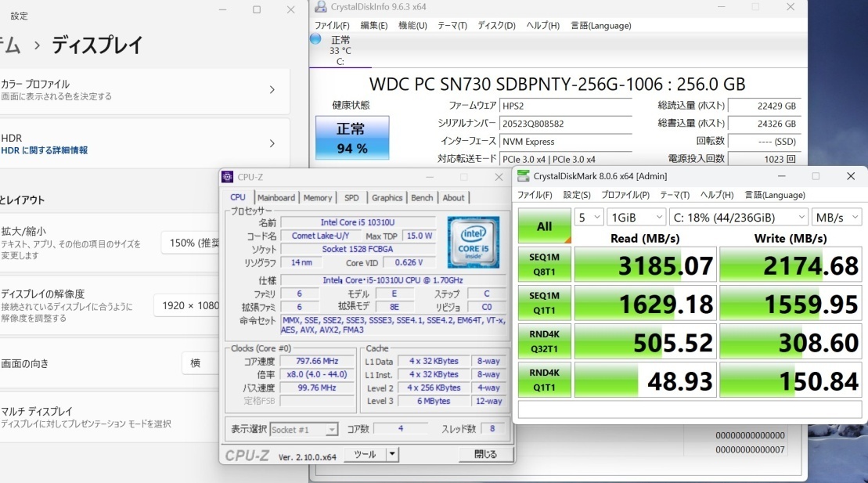Open the 150% scale dropdown in Settings
The width and height of the screenshot is (868, 483).
point(192,243)
